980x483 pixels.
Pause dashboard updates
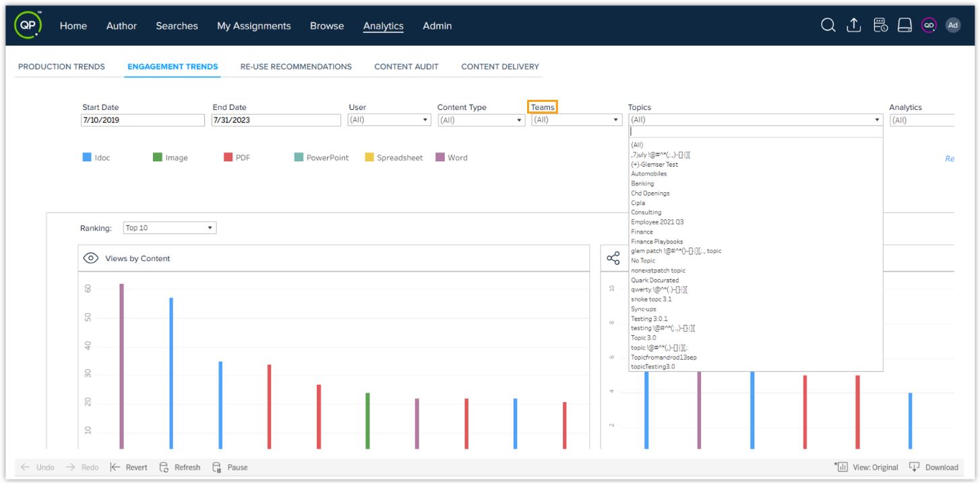[230, 467]
